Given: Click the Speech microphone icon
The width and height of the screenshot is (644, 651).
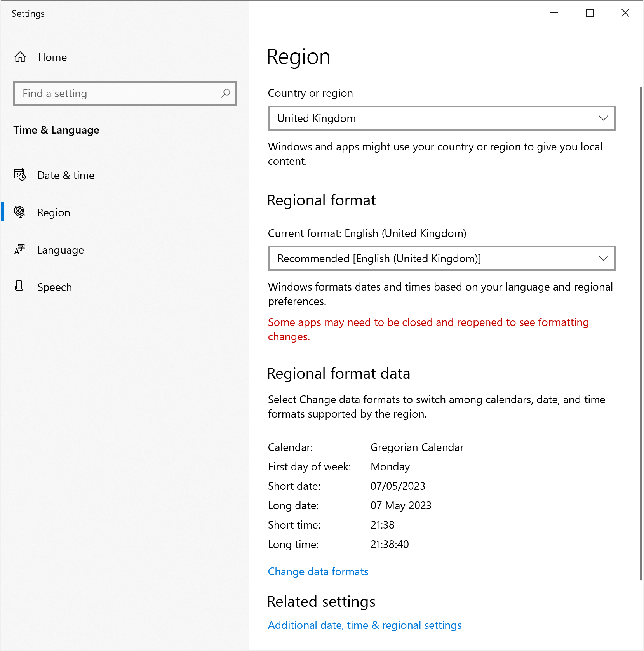Looking at the screenshot, I should coord(19,287).
